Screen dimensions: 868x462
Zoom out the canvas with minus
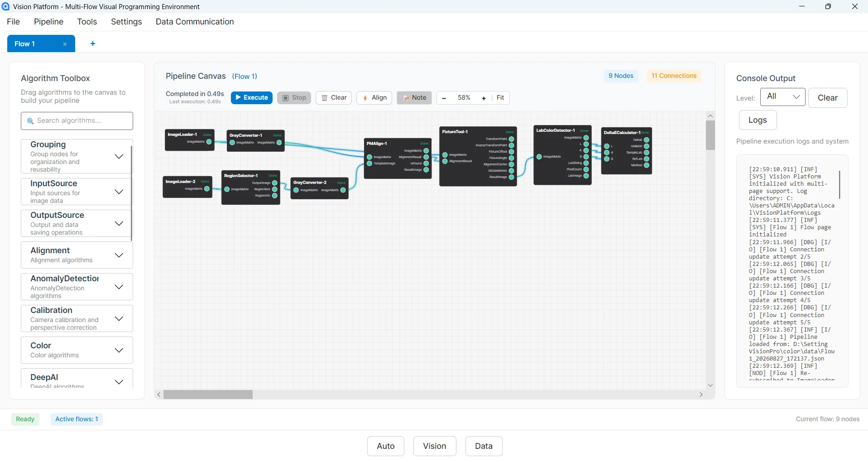(444, 98)
